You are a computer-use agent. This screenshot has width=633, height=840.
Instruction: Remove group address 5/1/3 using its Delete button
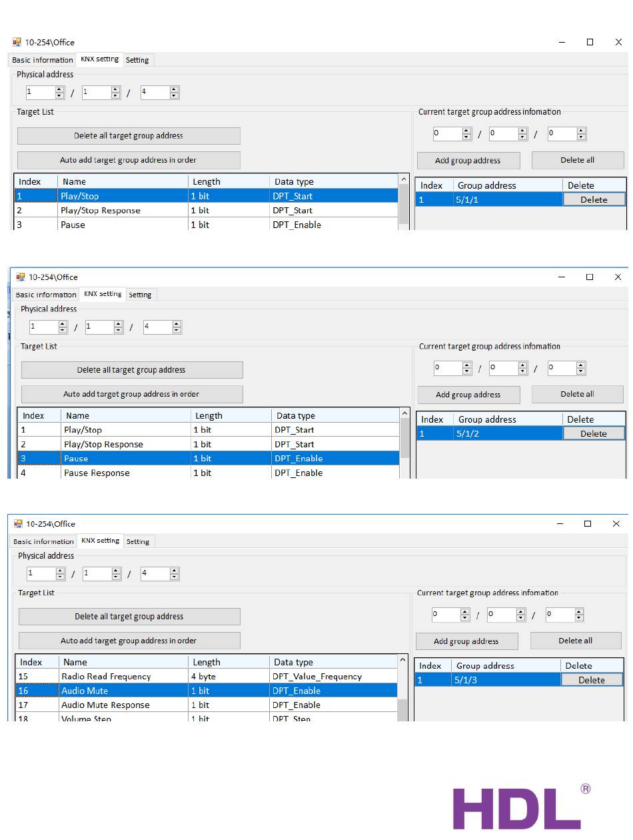[x=591, y=680]
